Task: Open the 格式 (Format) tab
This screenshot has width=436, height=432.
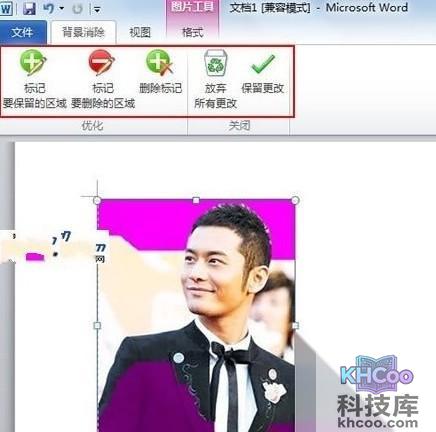Action: 193,32
